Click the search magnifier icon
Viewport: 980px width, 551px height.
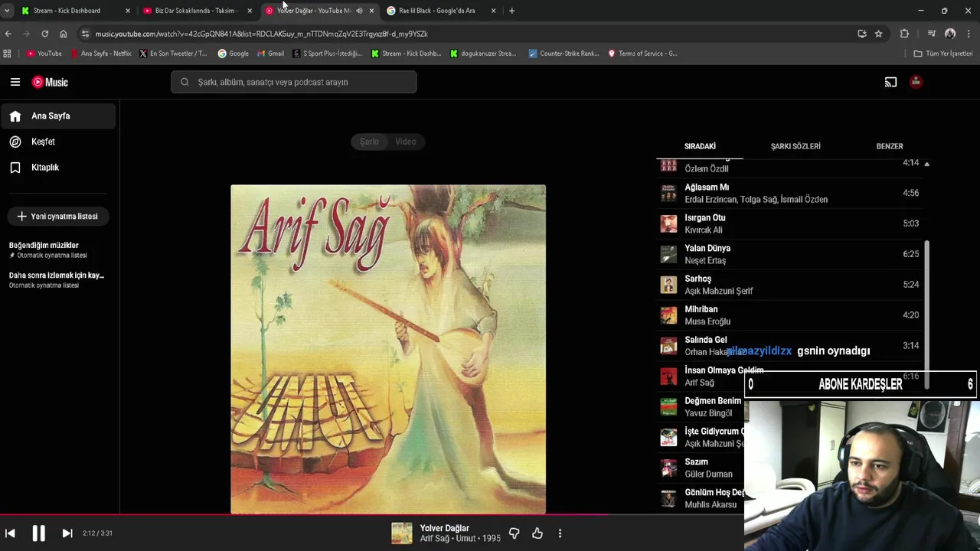click(185, 82)
